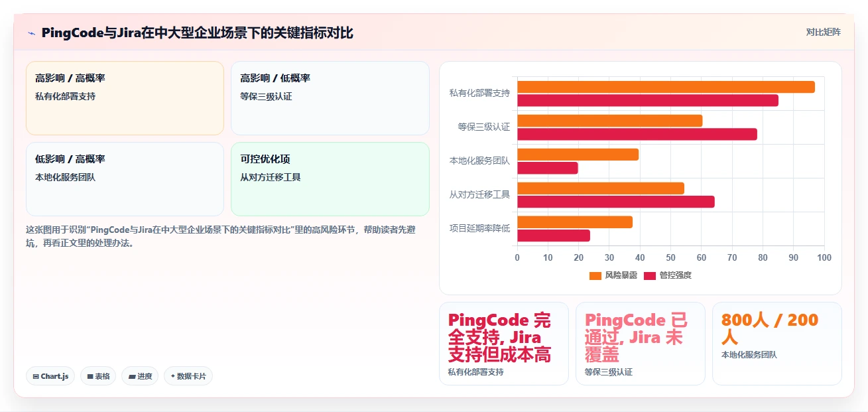
Task: Toggle the 风险暴露 legend orange swatch
Action: pyautogui.click(x=595, y=275)
